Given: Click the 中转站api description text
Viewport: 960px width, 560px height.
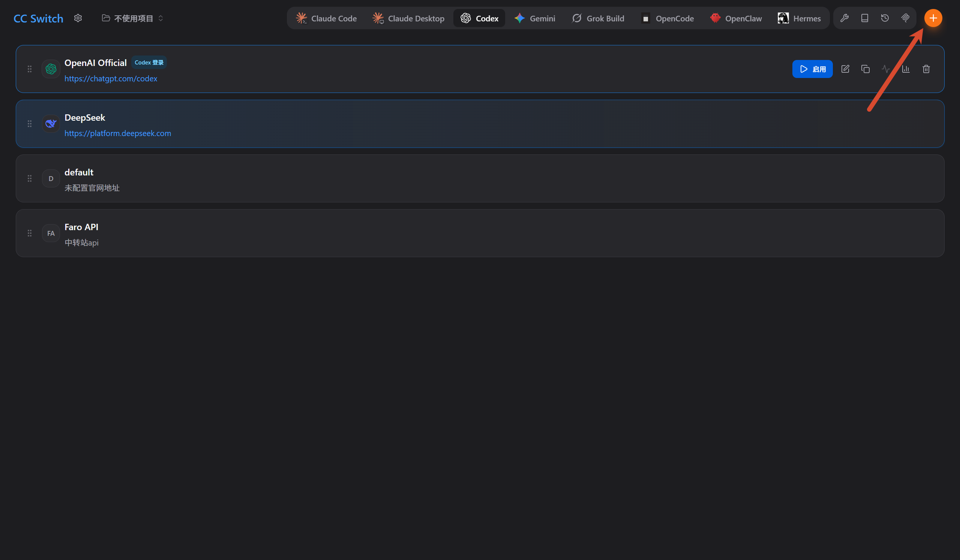Looking at the screenshot, I should [x=81, y=243].
